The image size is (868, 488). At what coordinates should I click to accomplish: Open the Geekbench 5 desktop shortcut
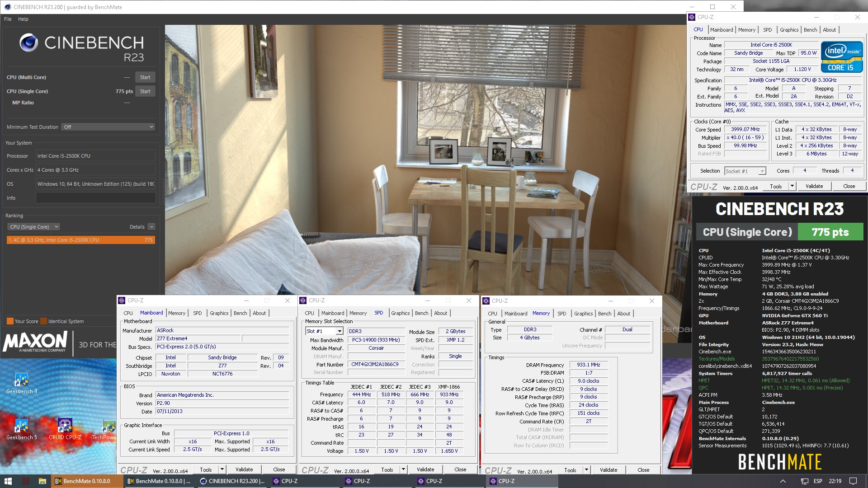22,429
